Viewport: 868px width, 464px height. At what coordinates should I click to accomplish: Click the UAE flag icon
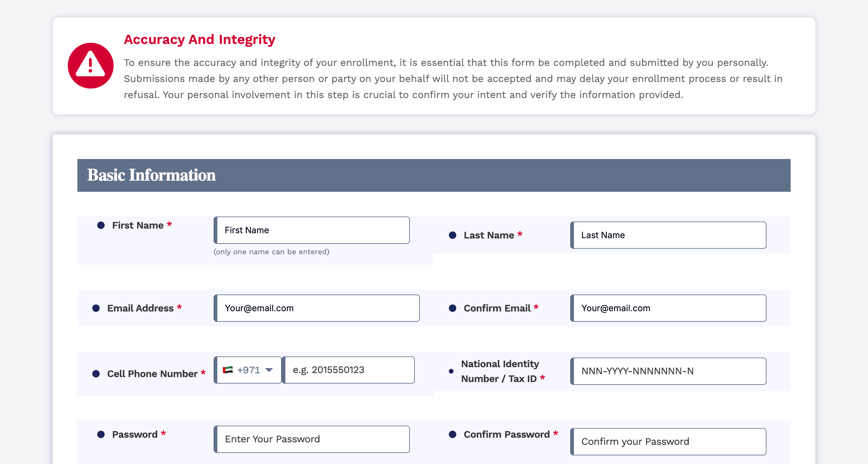pyautogui.click(x=228, y=370)
